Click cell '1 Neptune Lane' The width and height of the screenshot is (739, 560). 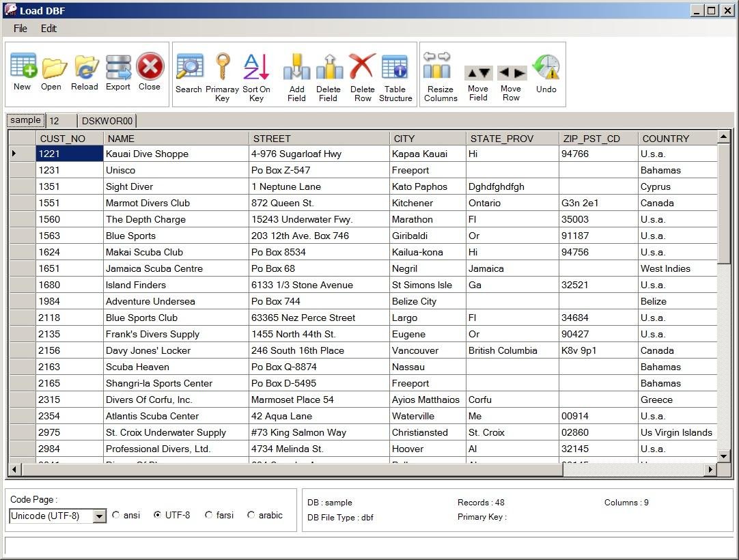pos(319,186)
